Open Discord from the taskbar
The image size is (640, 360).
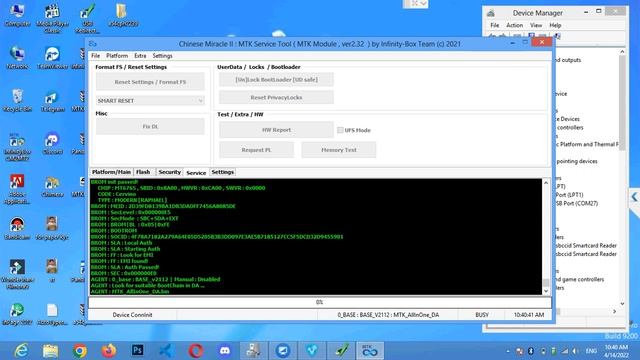(224, 351)
